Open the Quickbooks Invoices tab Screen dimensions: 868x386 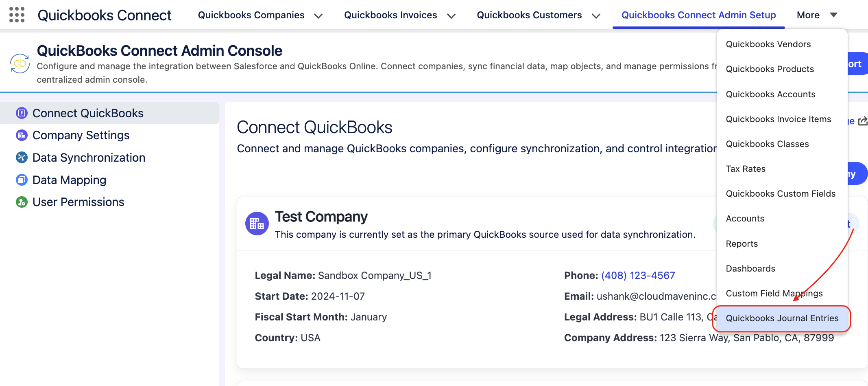[x=390, y=15]
